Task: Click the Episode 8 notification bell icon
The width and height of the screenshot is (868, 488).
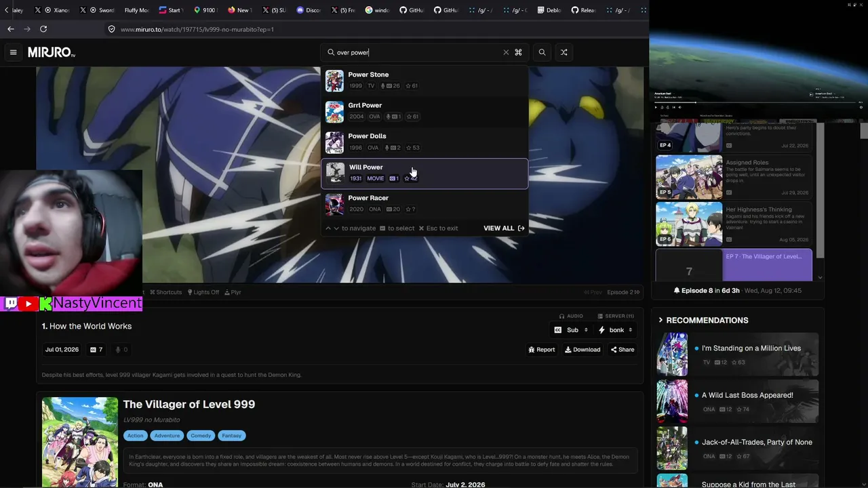Action: (x=676, y=290)
